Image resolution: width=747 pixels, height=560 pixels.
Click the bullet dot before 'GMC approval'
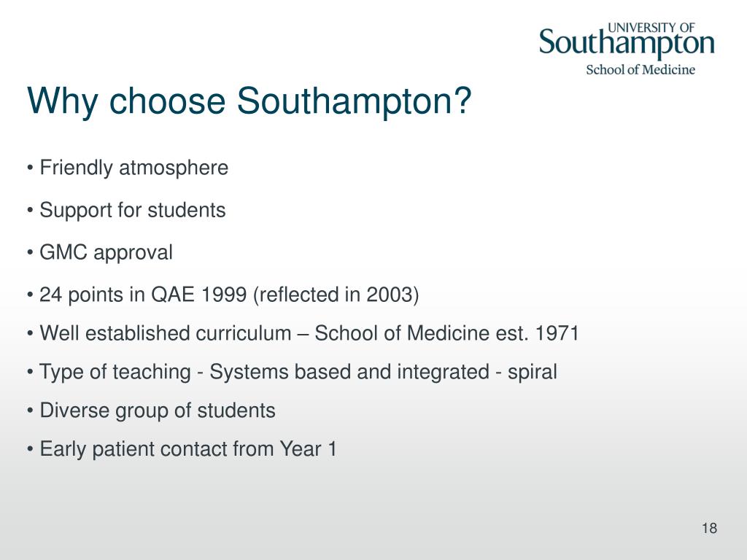point(30,253)
